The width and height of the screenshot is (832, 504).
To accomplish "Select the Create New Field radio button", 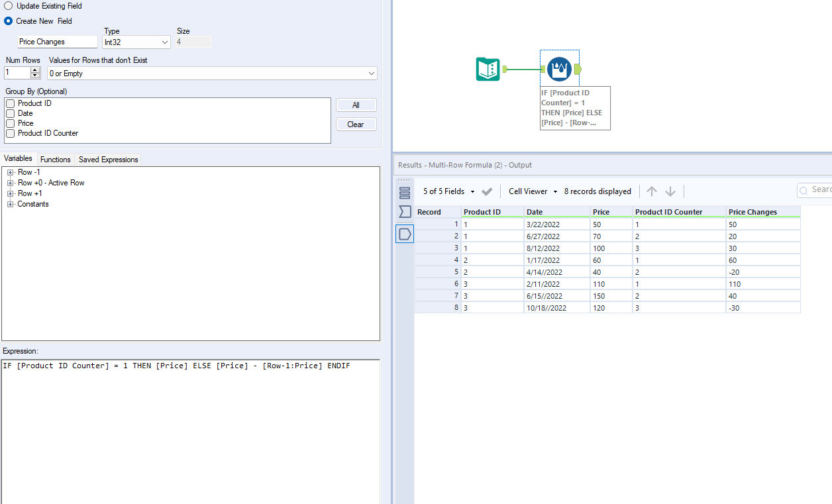I will coord(7,21).
